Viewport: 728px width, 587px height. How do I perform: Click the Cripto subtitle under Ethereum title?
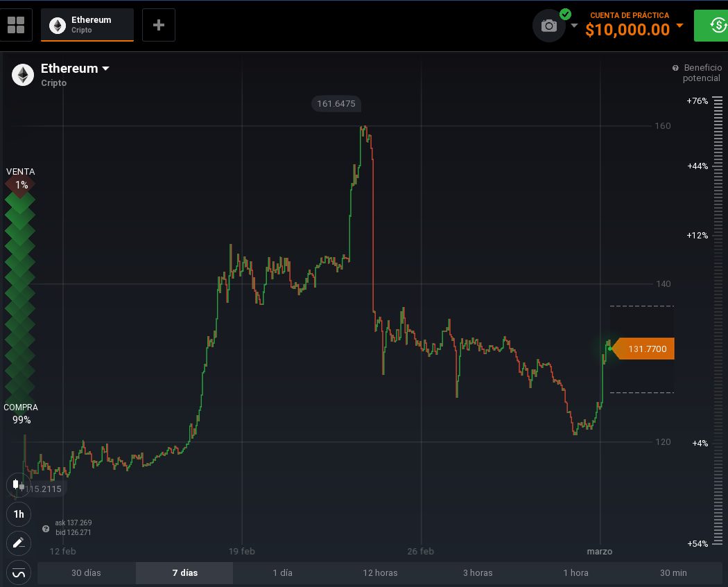54,83
